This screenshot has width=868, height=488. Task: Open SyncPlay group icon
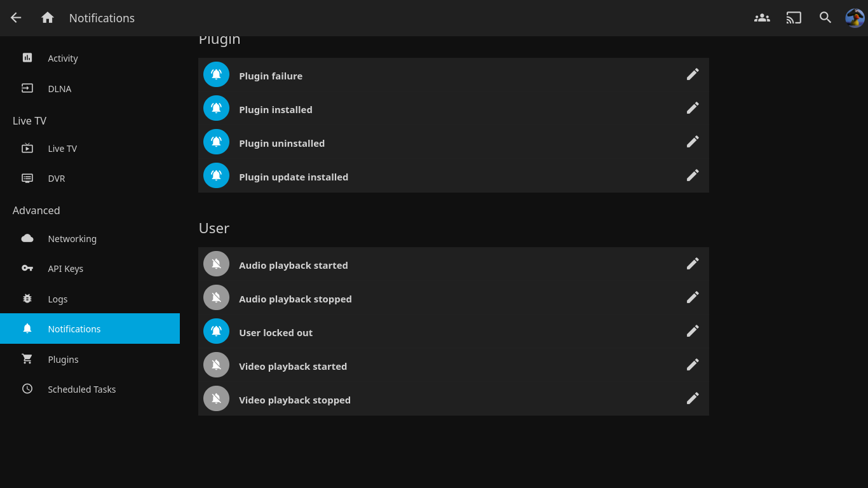pos(762,18)
